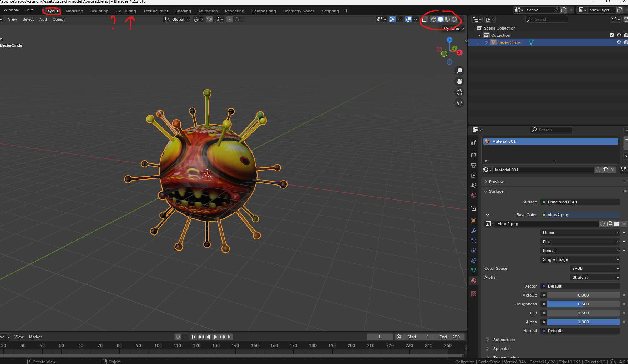
Task: Click the Principled BSDF surface button
Action: click(x=580, y=202)
